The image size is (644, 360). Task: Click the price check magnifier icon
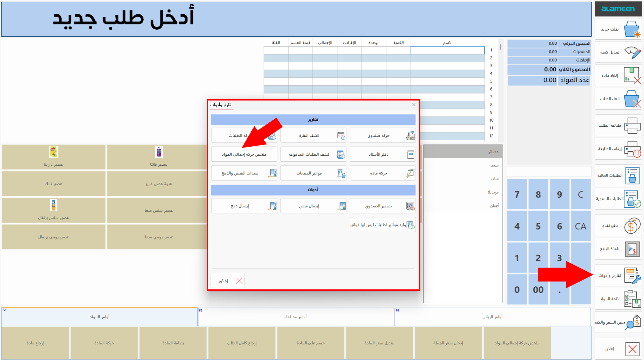click(x=632, y=322)
